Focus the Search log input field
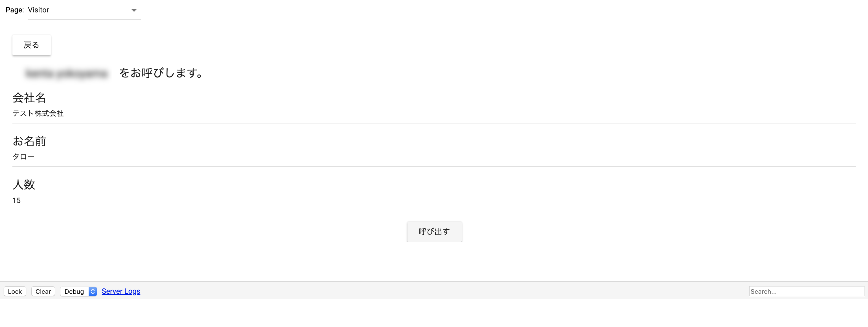868x327 pixels. [x=806, y=291]
